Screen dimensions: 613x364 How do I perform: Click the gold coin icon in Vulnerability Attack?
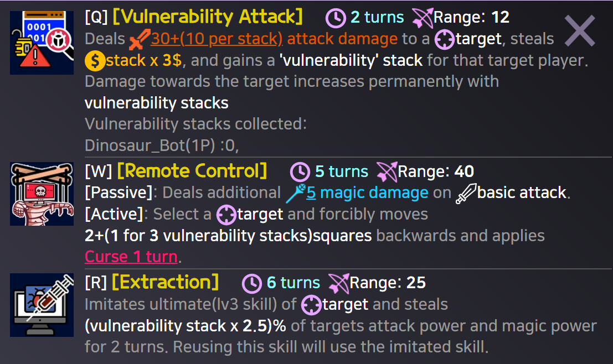(94, 59)
